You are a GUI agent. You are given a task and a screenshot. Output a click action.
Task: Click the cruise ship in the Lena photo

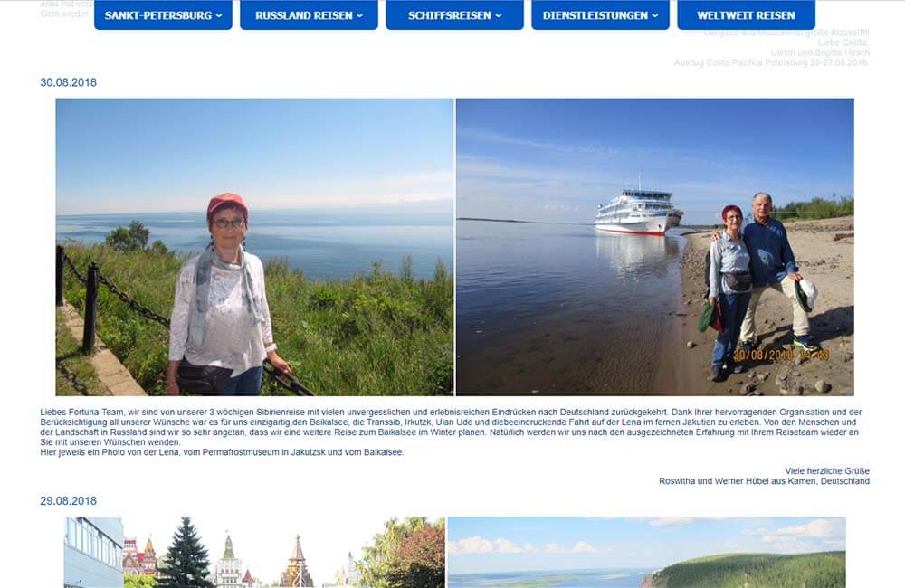point(638,210)
